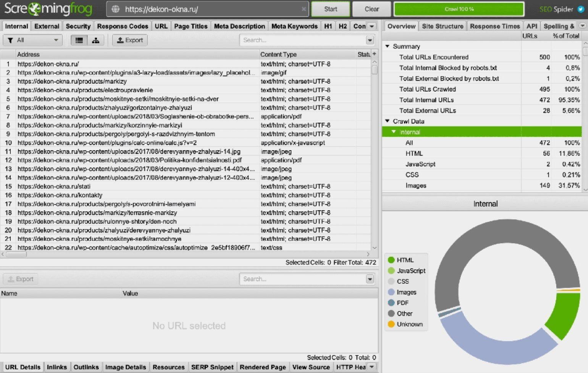Click the Twitter bird icon

581,9
